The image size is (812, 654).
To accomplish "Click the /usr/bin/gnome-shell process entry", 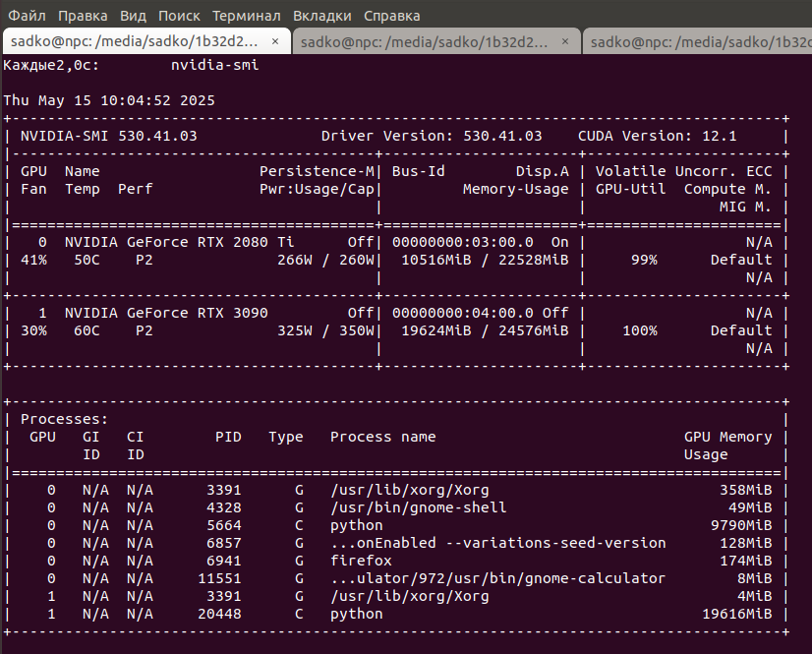I will click(418, 507).
